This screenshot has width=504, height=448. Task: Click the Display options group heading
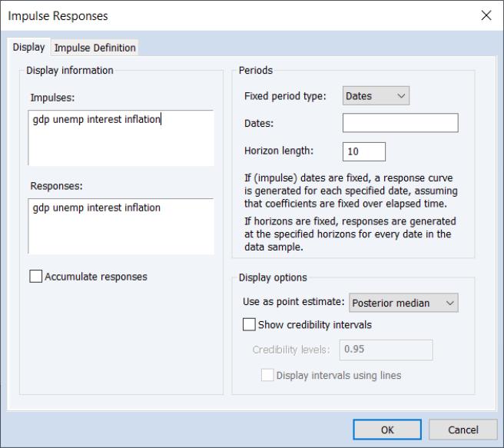point(273,277)
